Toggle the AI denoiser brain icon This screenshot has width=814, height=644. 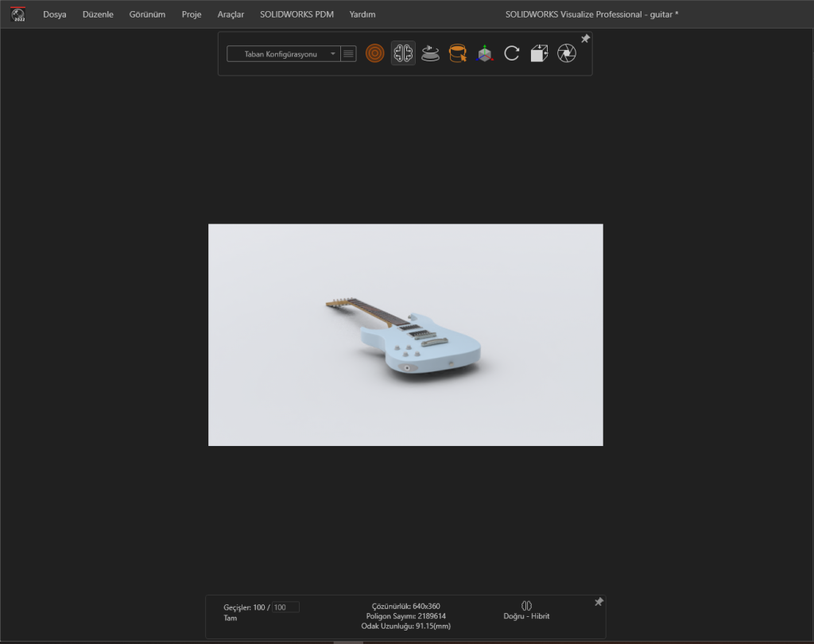point(403,53)
